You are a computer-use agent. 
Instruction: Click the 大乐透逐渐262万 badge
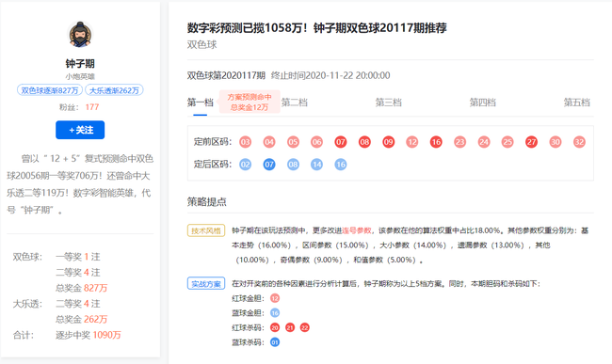click(114, 90)
